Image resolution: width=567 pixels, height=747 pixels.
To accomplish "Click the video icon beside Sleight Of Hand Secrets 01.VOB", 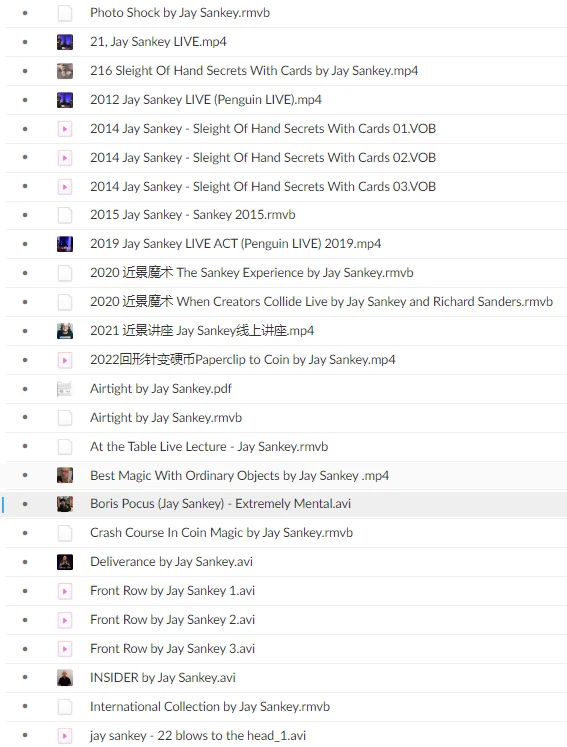I will [65, 129].
